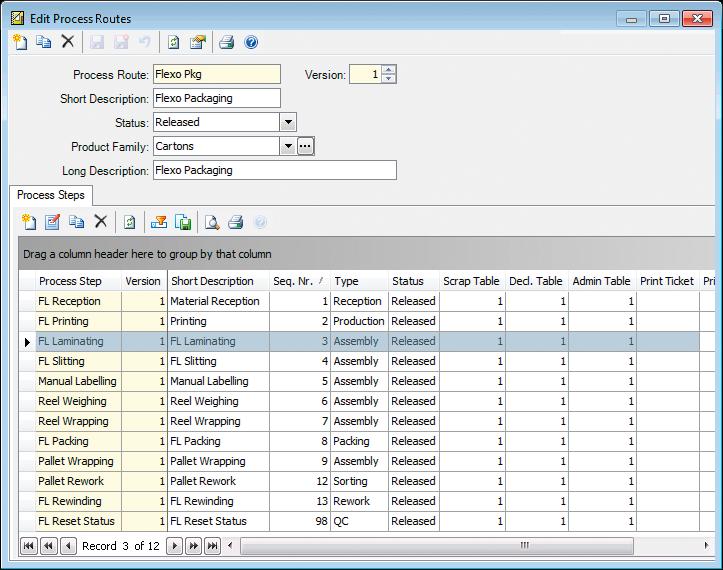Increase Version with the spinner up arrow

389,70
